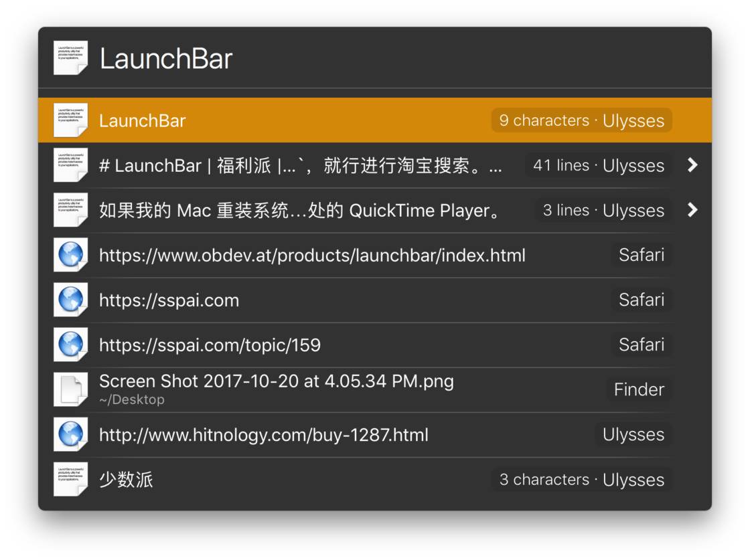
Task: Click the LaunchBar title in the search header
Action: pyautogui.click(x=166, y=59)
